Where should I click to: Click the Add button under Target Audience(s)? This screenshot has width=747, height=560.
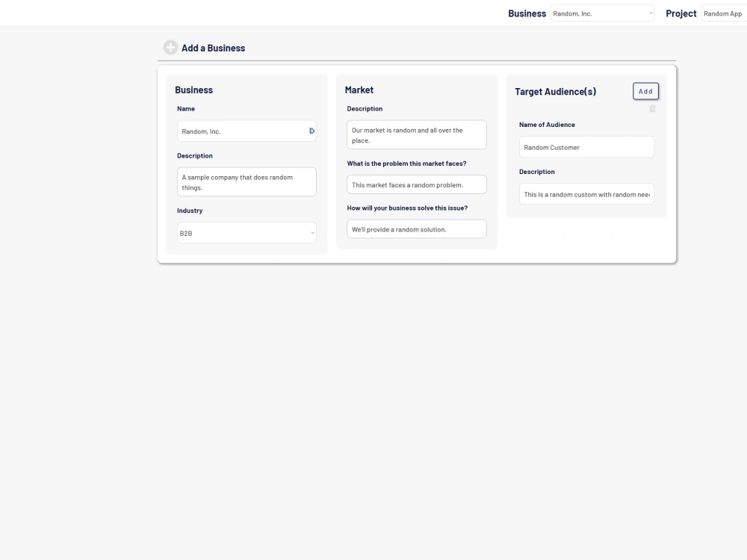coord(645,91)
